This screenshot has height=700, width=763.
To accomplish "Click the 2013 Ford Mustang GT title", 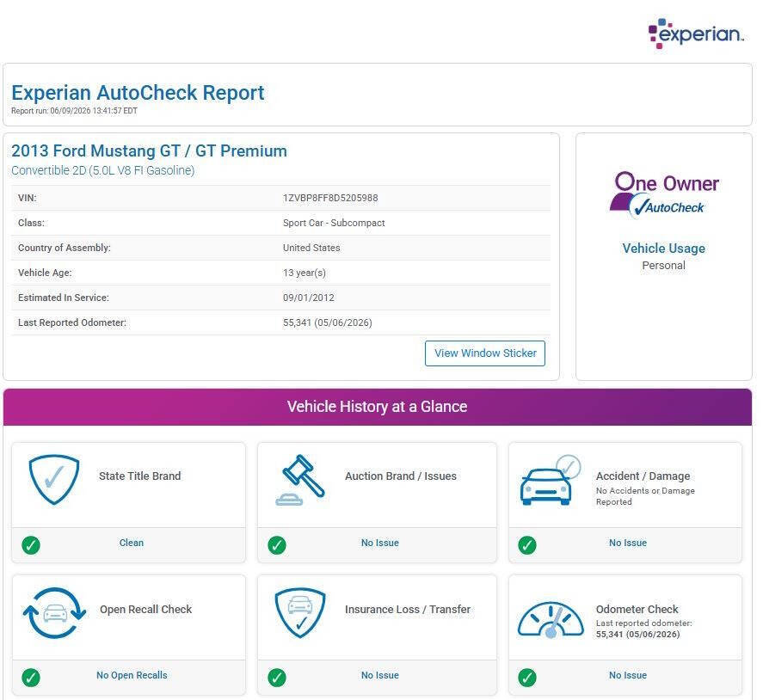I will (150, 150).
